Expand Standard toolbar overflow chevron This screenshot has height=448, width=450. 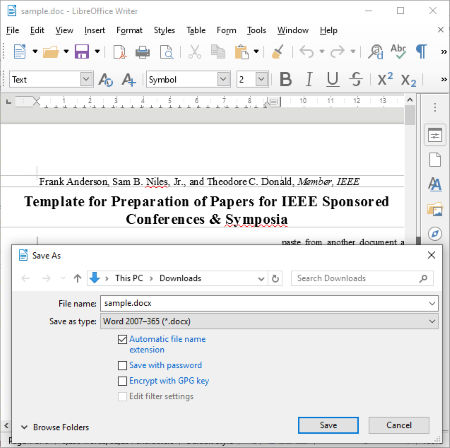pyautogui.click(x=444, y=52)
